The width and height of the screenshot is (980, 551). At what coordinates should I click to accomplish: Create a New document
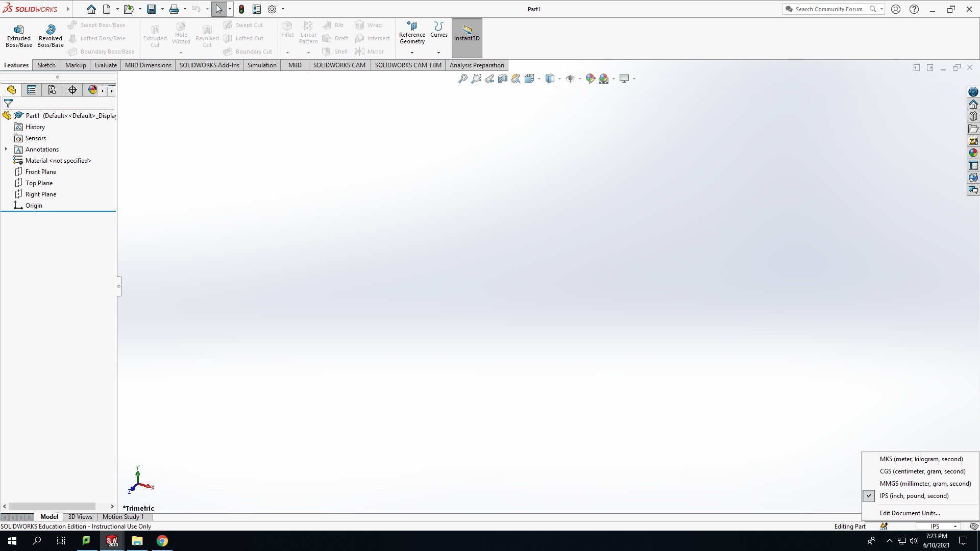[x=107, y=9]
